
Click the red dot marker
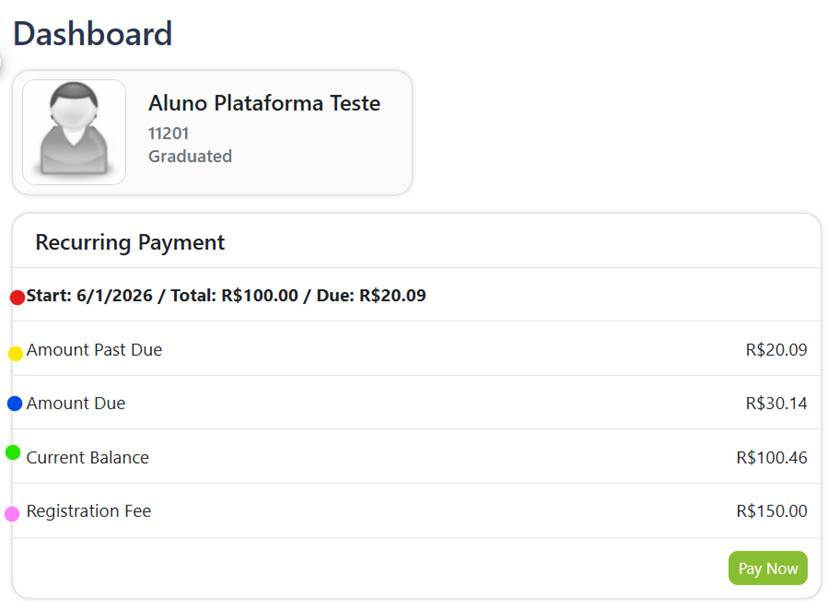pos(17,297)
